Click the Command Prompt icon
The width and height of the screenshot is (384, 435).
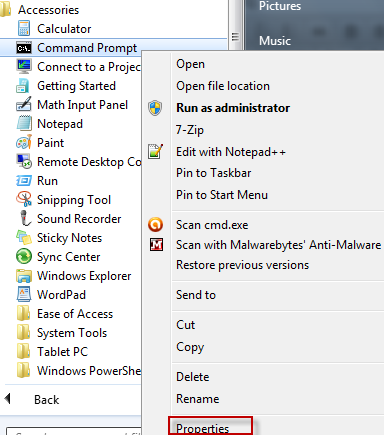24,48
